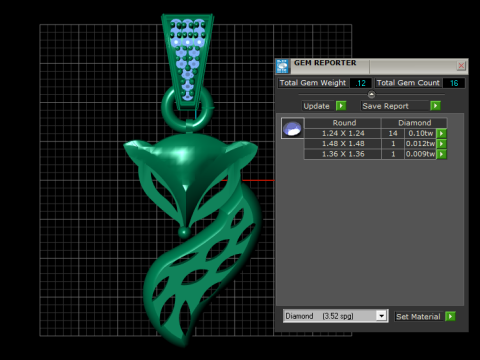Click the Save Report label

coord(386,106)
